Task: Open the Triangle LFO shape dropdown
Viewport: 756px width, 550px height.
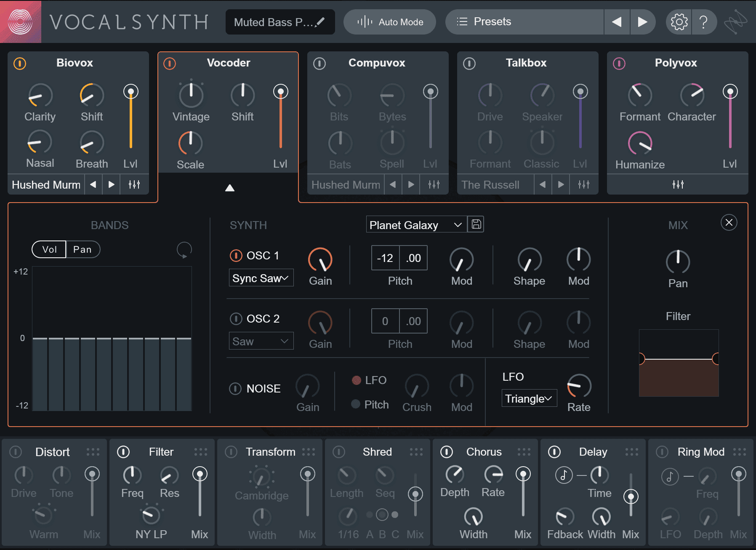Action: point(529,398)
